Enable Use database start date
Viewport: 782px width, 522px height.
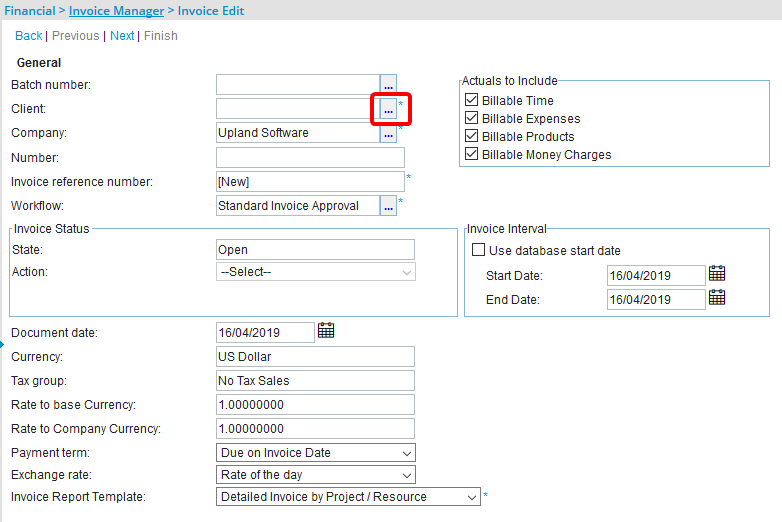coord(479,250)
